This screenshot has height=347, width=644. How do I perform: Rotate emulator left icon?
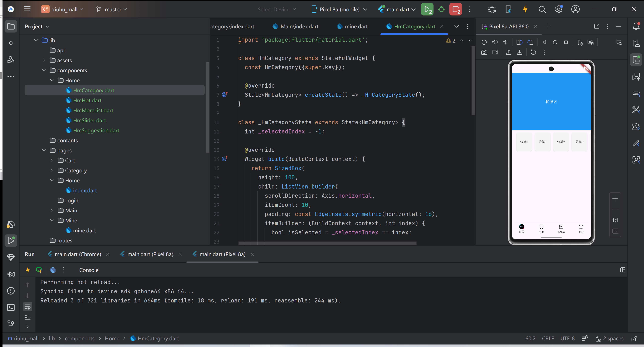[519, 42]
